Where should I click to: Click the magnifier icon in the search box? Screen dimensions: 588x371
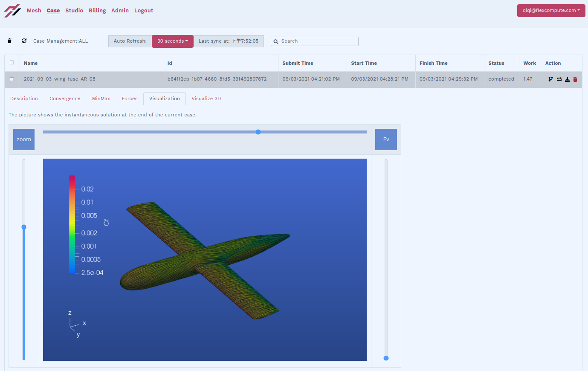pyautogui.click(x=276, y=41)
